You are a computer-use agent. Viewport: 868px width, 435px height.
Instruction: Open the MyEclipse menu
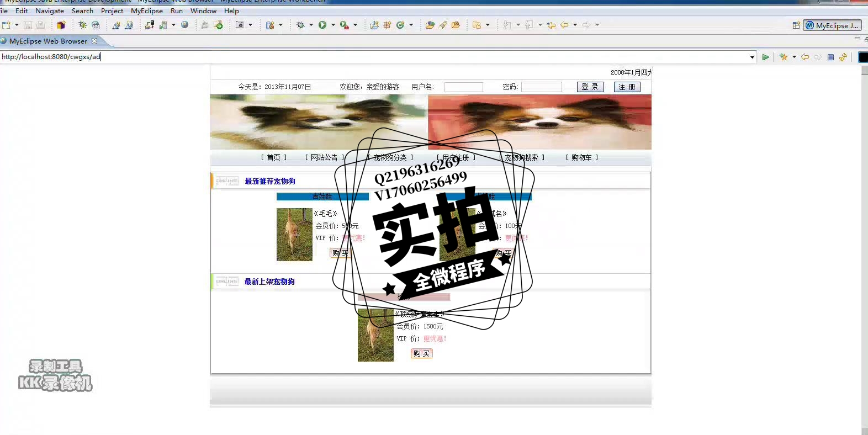coord(147,10)
